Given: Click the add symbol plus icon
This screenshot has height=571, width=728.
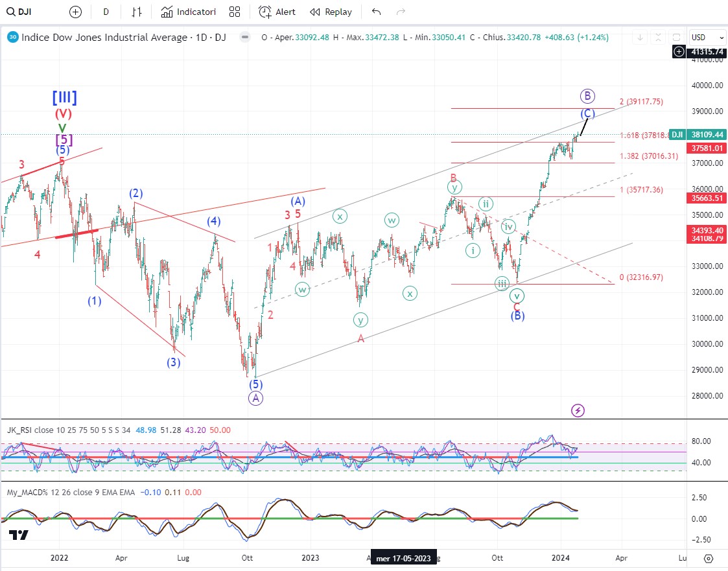Looking at the screenshot, I should (x=75, y=12).
